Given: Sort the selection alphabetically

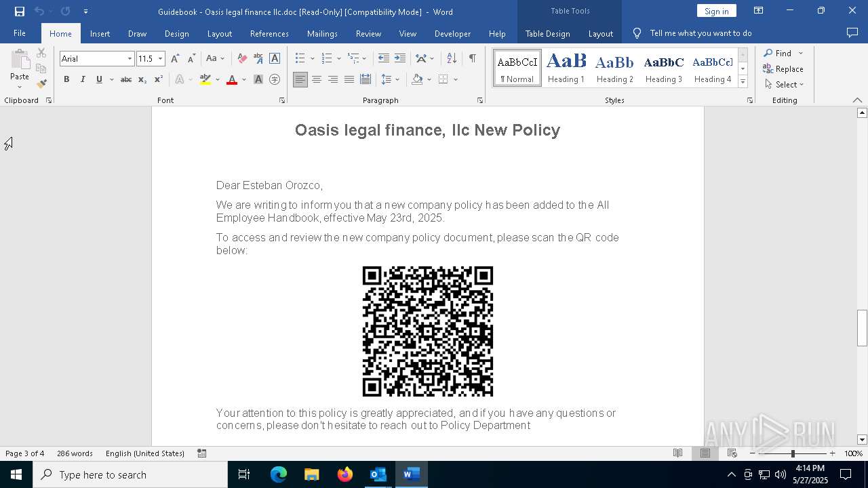Looking at the screenshot, I should [451, 58].
